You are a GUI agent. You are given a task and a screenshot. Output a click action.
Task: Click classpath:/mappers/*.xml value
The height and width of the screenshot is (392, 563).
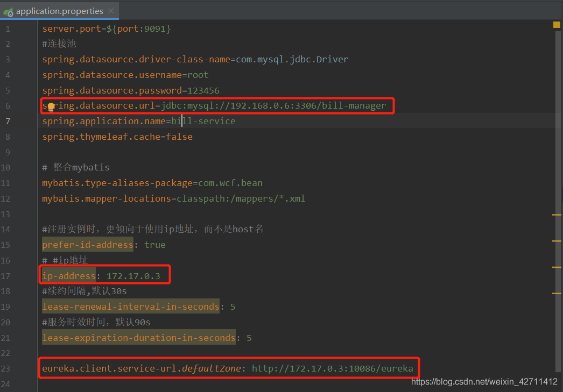[241, 198]
